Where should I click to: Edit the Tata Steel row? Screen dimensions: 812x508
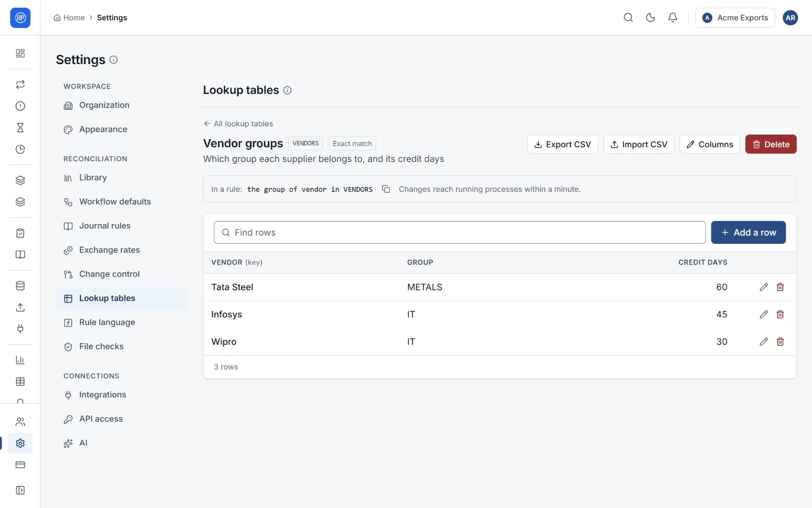pyautogui.click(x=763, y=287)
